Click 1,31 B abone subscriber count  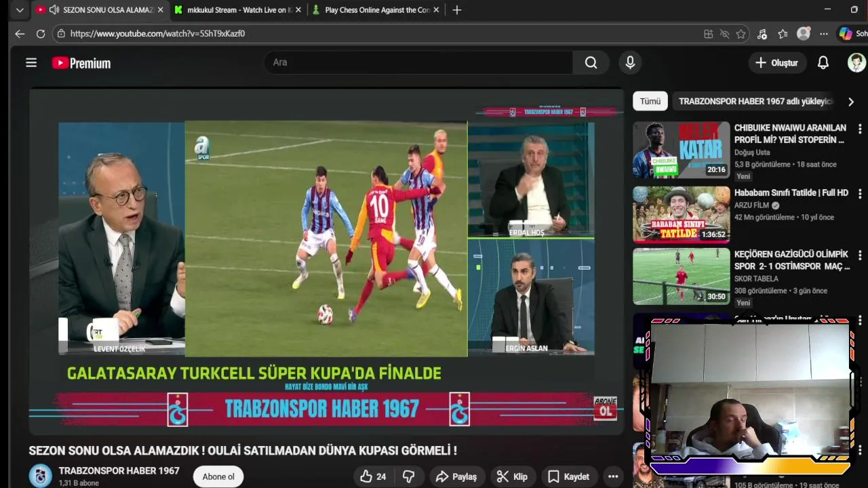tap(79, 483)
